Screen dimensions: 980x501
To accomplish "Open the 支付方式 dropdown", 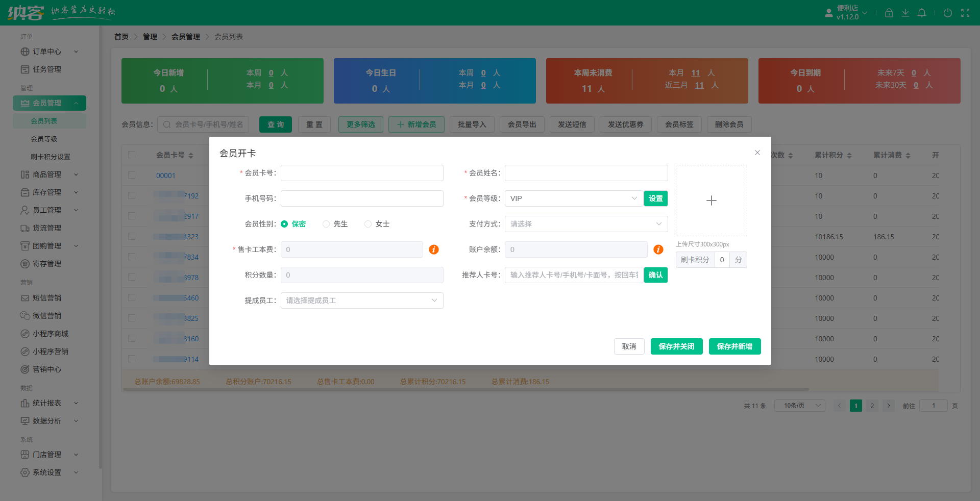I will tap(586, 224).
